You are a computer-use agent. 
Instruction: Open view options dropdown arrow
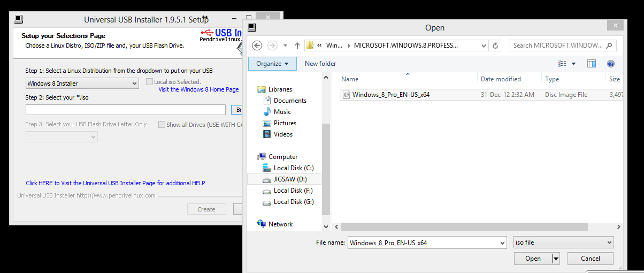(x=574, y=64)
